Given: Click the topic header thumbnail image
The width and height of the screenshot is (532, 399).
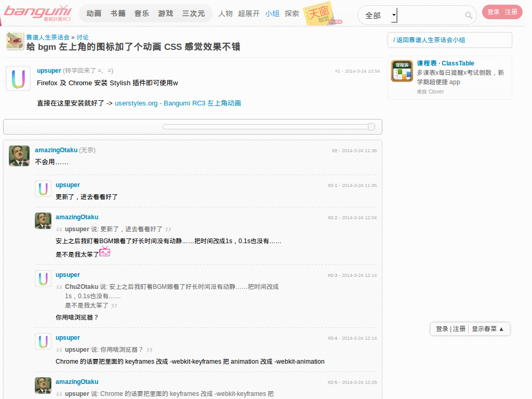Looking at the screenshot, I should point(14,40).
